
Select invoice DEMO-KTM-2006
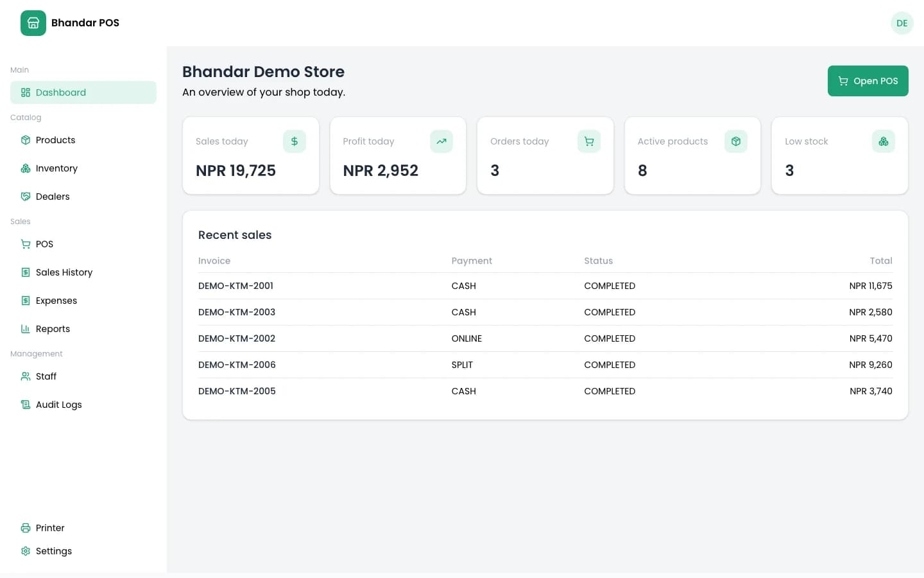pyautogui.click(x=237, y=365)
